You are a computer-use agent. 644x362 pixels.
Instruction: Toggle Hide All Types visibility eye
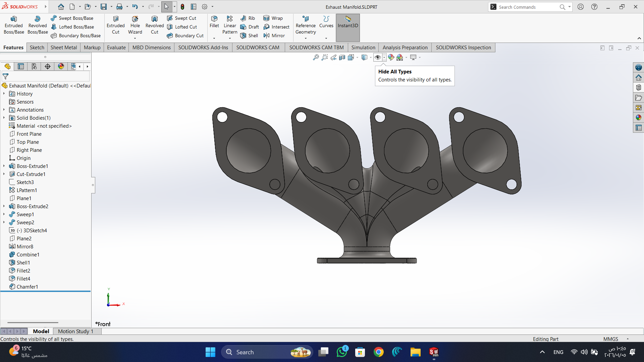pos(378,57)
